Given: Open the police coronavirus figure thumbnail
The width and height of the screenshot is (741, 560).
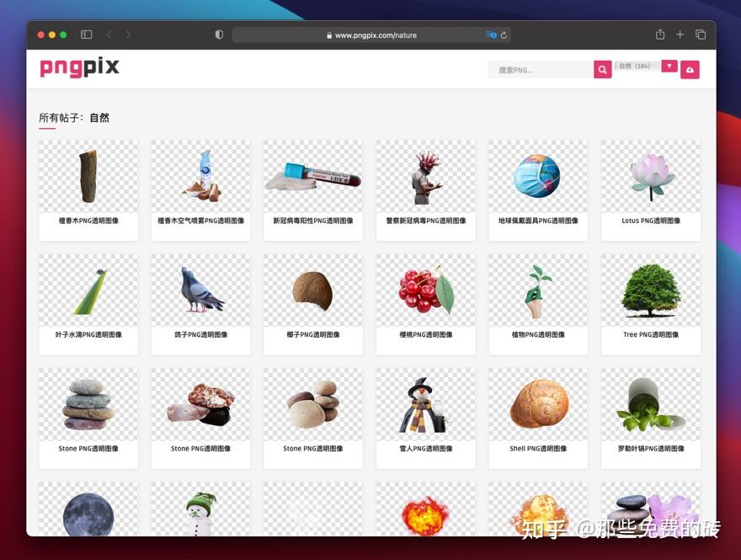Looking at the screenshot, I should [x=426, y=176].
